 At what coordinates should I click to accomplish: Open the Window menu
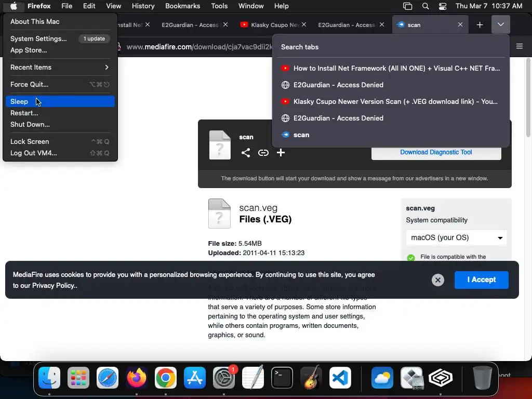pos(251,6)
